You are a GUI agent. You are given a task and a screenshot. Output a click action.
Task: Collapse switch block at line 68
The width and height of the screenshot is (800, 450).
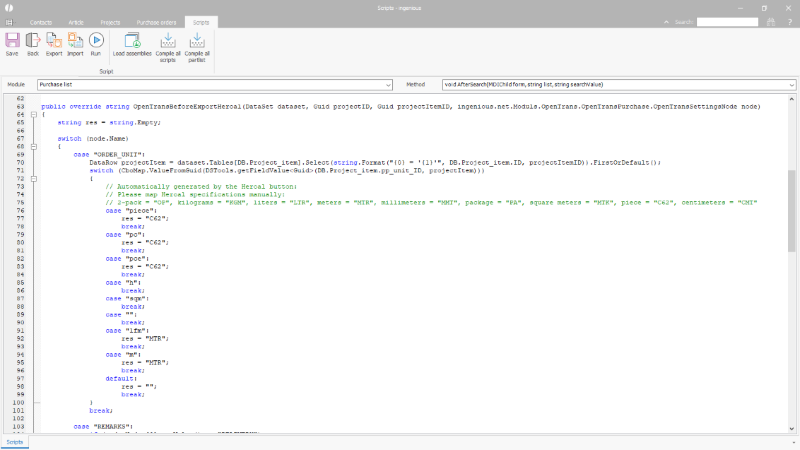tap(35, 146)
